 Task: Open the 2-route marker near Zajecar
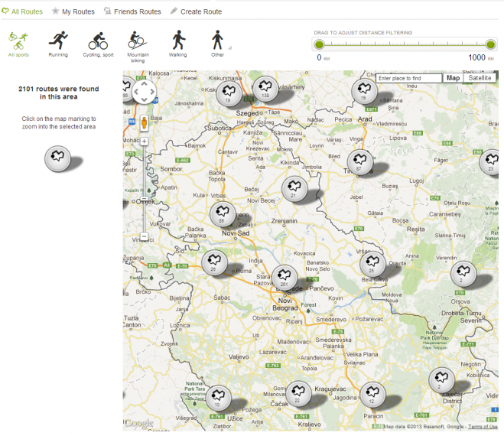coord(441,379)
